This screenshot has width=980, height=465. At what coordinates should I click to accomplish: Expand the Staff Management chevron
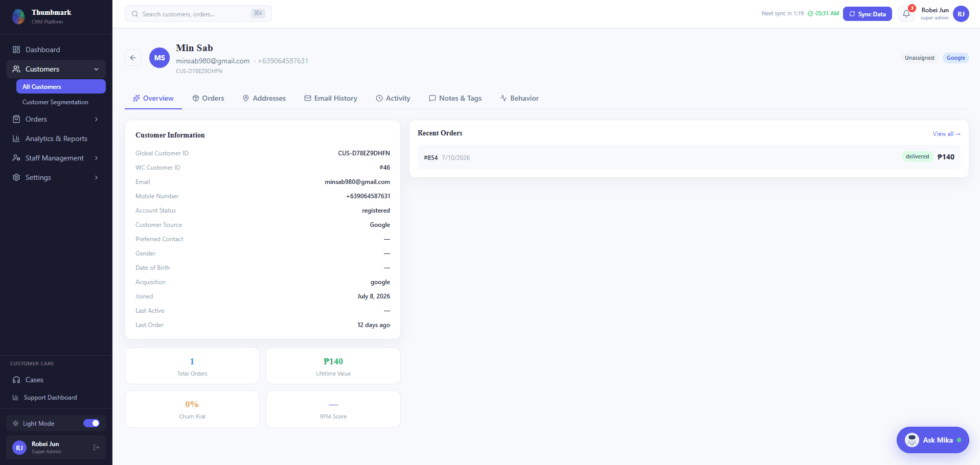tap(96, 158)
